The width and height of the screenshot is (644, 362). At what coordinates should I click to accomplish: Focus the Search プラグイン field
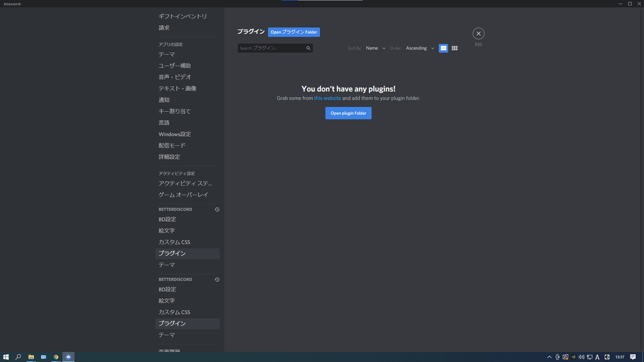click(275, 48)
